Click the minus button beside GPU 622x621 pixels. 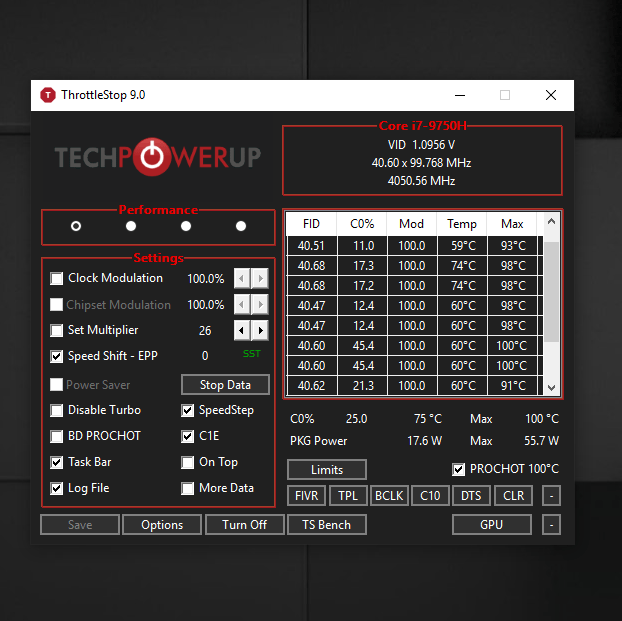coord(551,525)
